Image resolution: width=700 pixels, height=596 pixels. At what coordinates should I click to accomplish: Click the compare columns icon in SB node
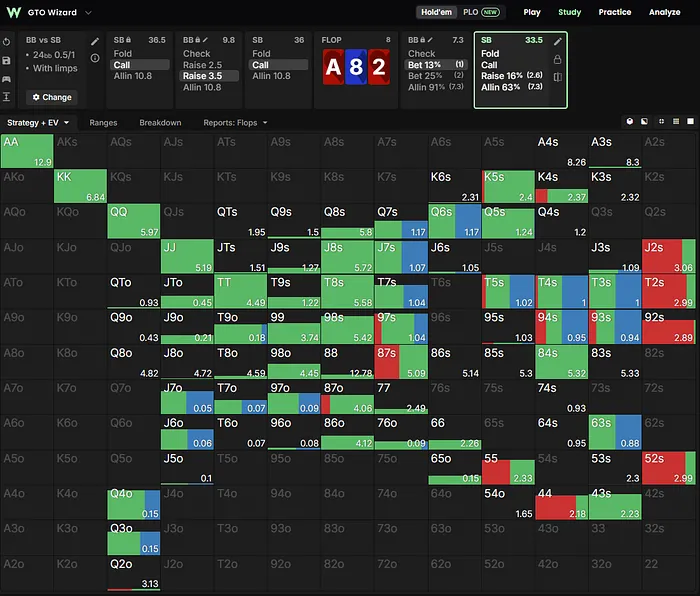(x=557, y=77)
